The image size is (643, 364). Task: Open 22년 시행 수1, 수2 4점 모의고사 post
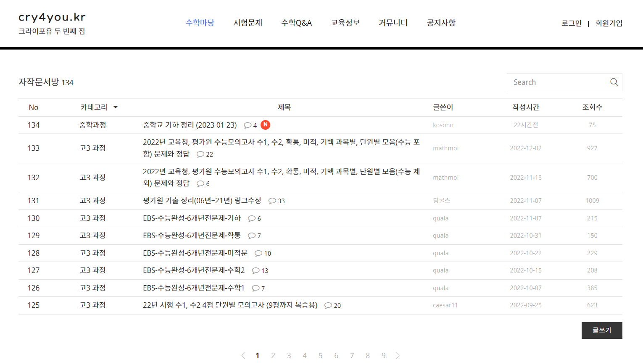230,305
